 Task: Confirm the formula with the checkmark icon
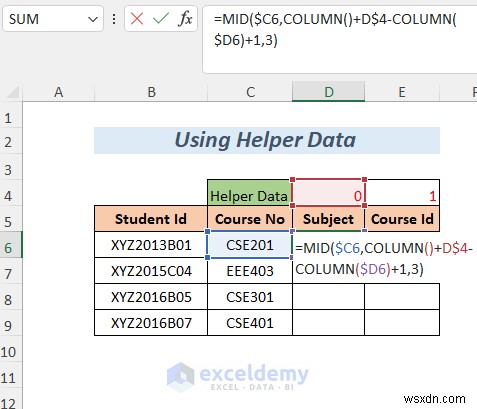tap(161, 19)
